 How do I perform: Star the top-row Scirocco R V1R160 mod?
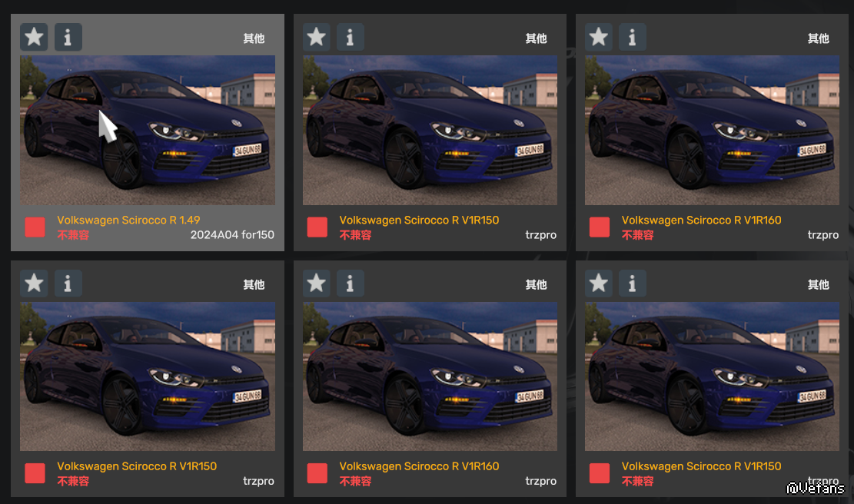599,37
